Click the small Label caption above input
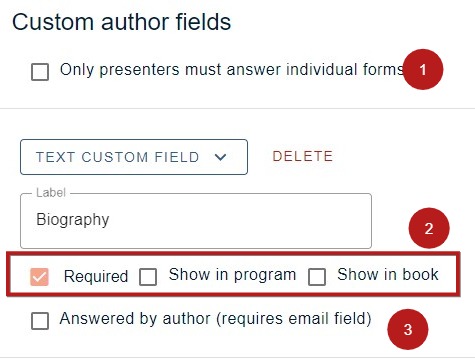The height and width of the screenshot is (361, 475). coord(51,193)
